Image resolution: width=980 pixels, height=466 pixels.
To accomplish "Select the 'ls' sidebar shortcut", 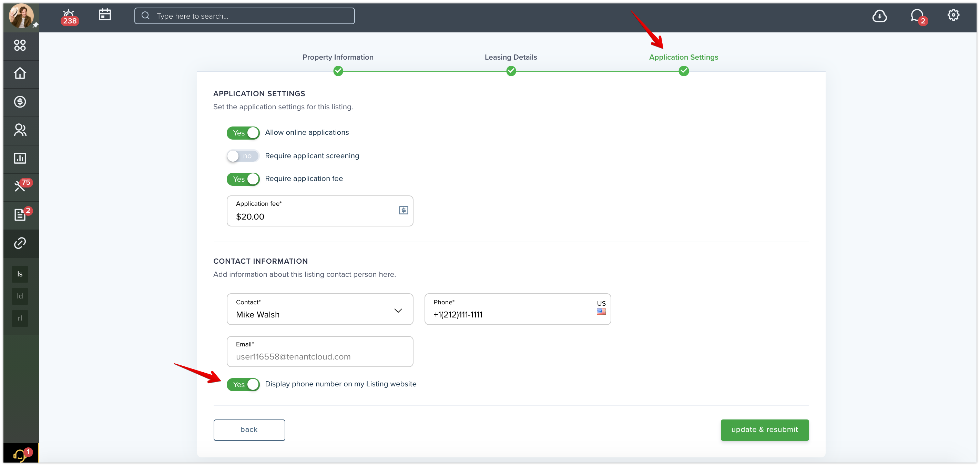I will 20,274.
